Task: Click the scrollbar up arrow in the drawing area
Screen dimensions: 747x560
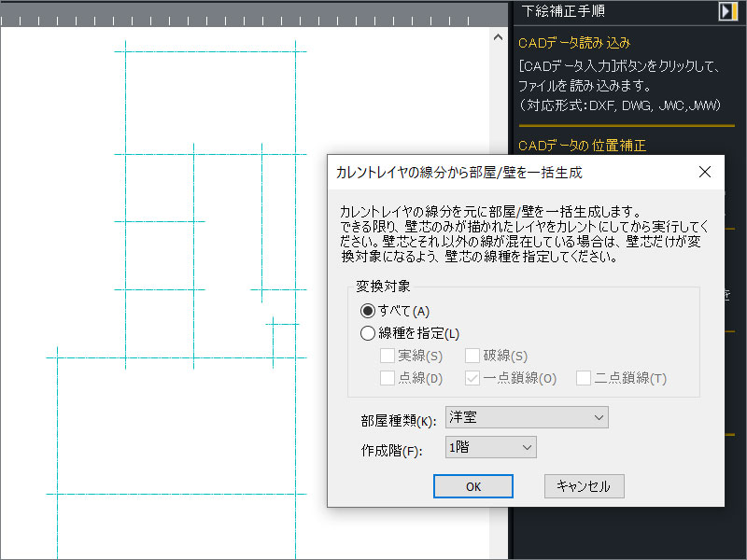Action: click(498, 37)
